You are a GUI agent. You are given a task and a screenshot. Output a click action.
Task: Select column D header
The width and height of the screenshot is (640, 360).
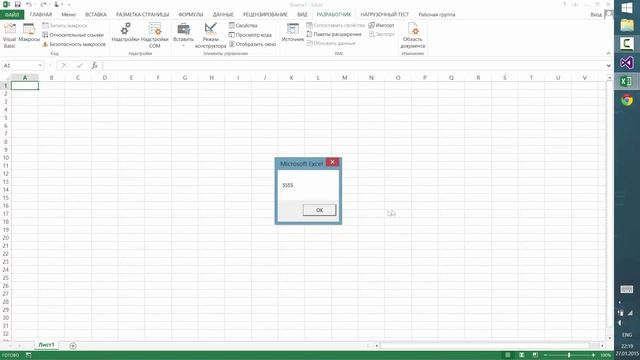tap(104, 78)
